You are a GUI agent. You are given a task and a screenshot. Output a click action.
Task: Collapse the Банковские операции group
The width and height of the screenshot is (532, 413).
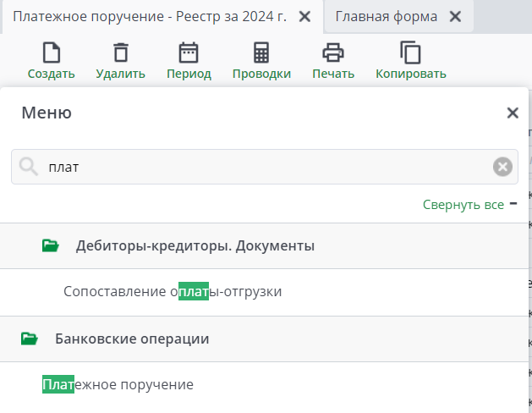132,339
